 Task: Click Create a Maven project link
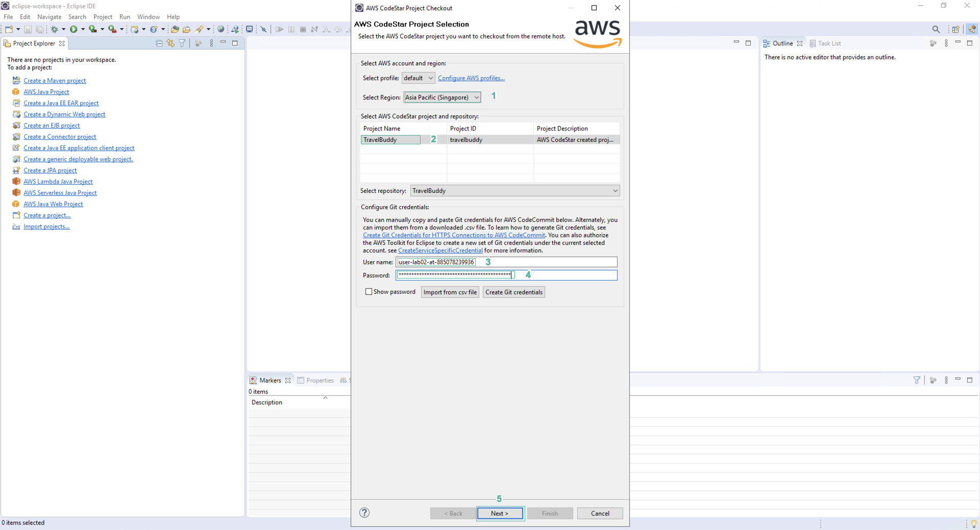[x=55, y=81]
